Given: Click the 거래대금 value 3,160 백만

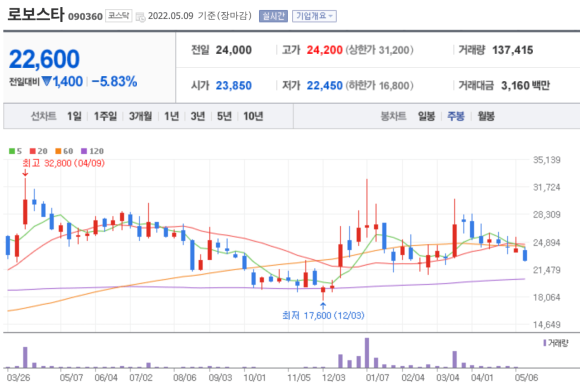Looking at the screenshot, I should [x=525, y=85].
